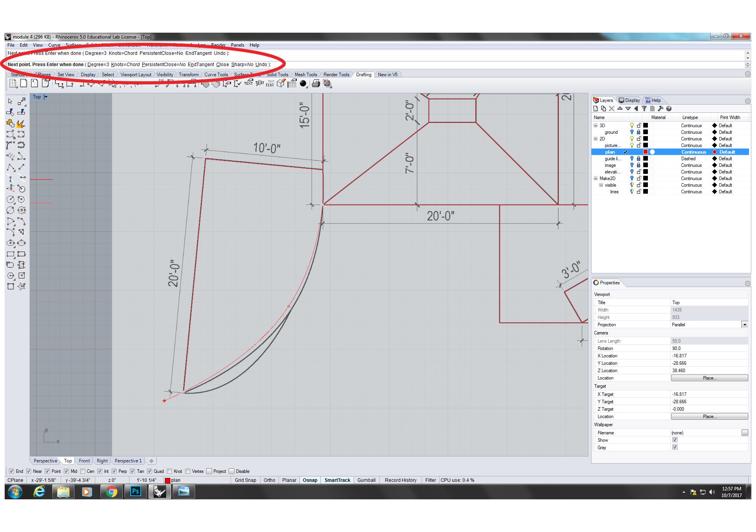
Task: Switch to the Curve Tools toolbar tab
Action: 216,75
